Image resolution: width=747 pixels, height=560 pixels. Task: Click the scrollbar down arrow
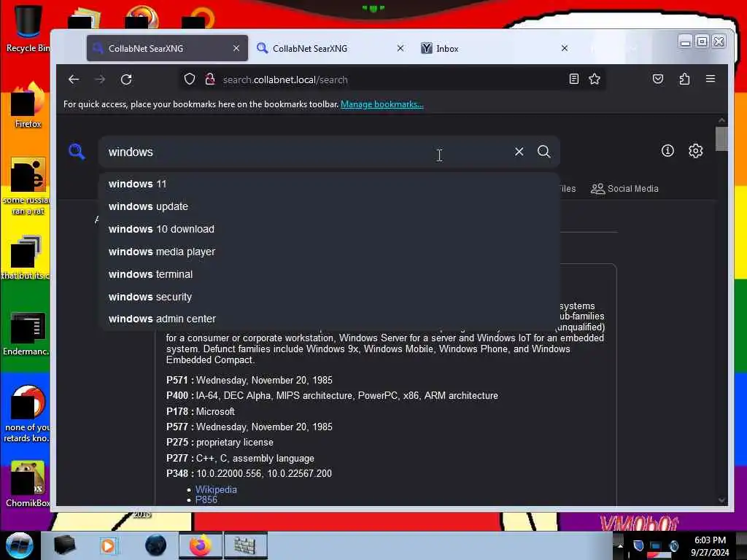(x=721, y=500)
